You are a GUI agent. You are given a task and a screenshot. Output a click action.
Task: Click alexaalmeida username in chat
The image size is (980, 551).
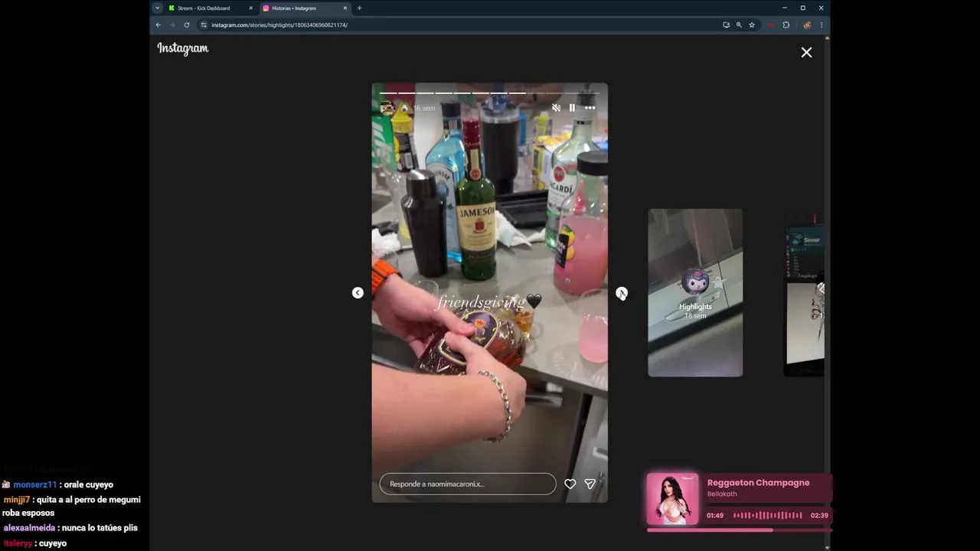tap(29, 528)
